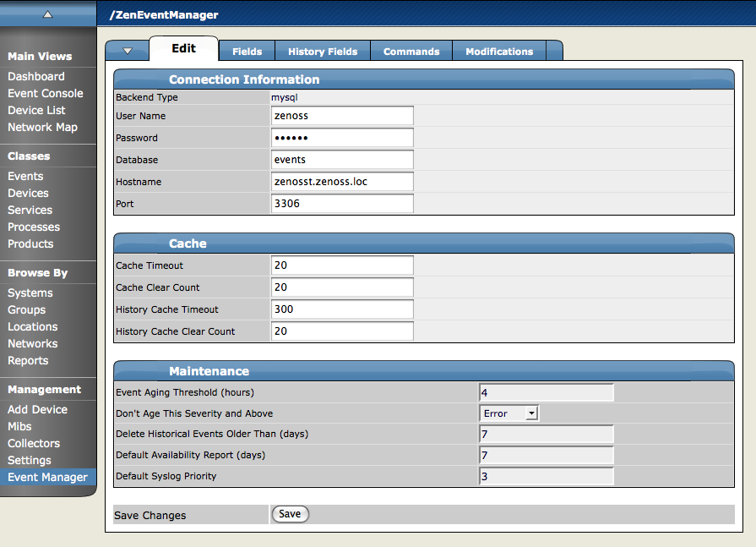
Task: Click the /ZenEventManager breadcrumb title
Action: [x=164, y=15]
